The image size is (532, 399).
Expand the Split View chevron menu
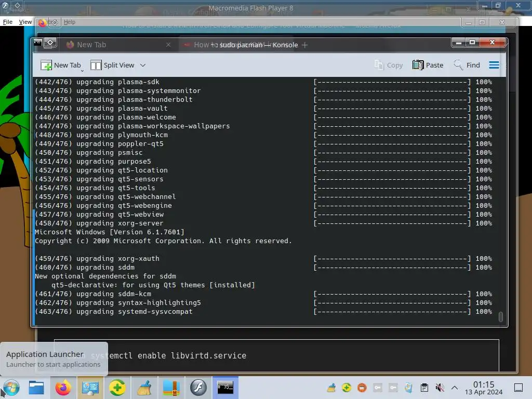click(x=143, y=65)
